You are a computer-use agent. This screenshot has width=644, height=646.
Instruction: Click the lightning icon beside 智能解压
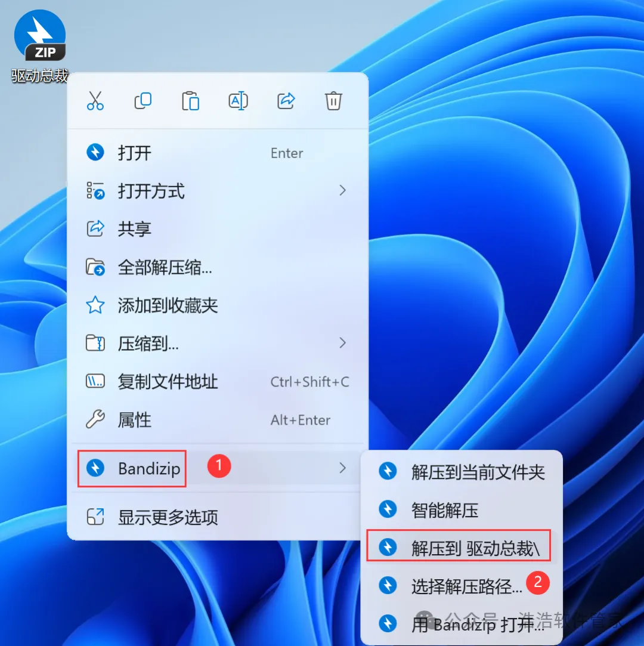tap(388, 509)
